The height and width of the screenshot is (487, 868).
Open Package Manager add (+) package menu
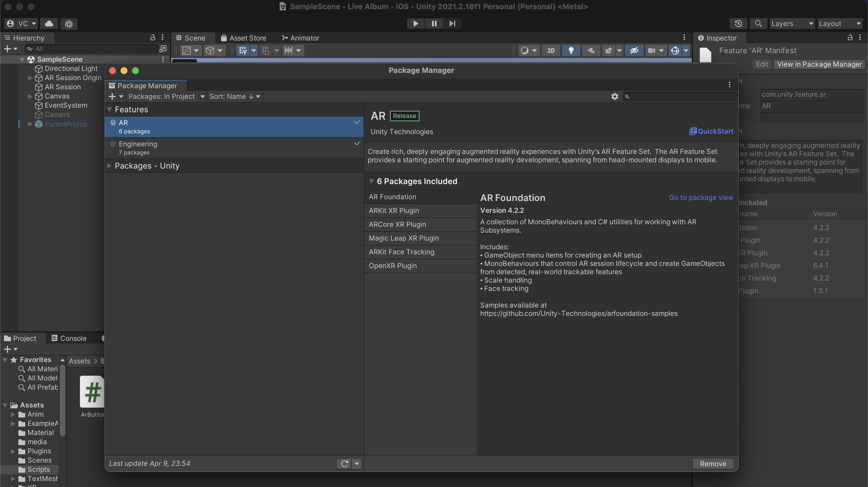[x=116, y=97]
